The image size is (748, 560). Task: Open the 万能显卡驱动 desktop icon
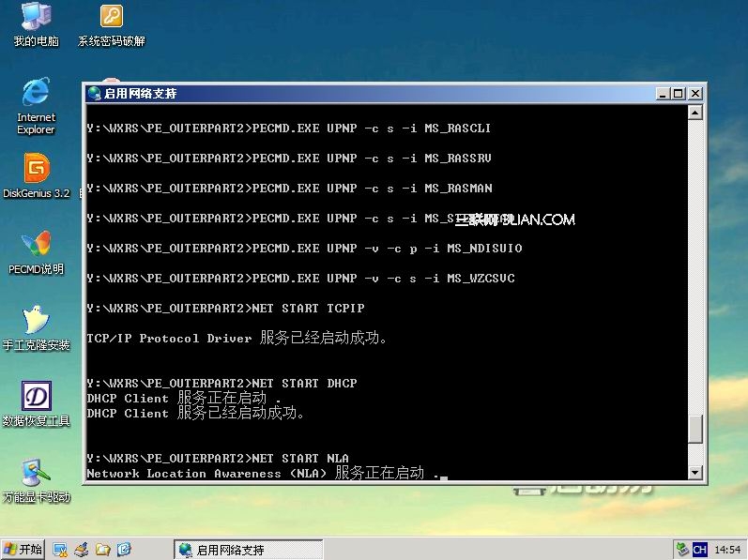37,480
